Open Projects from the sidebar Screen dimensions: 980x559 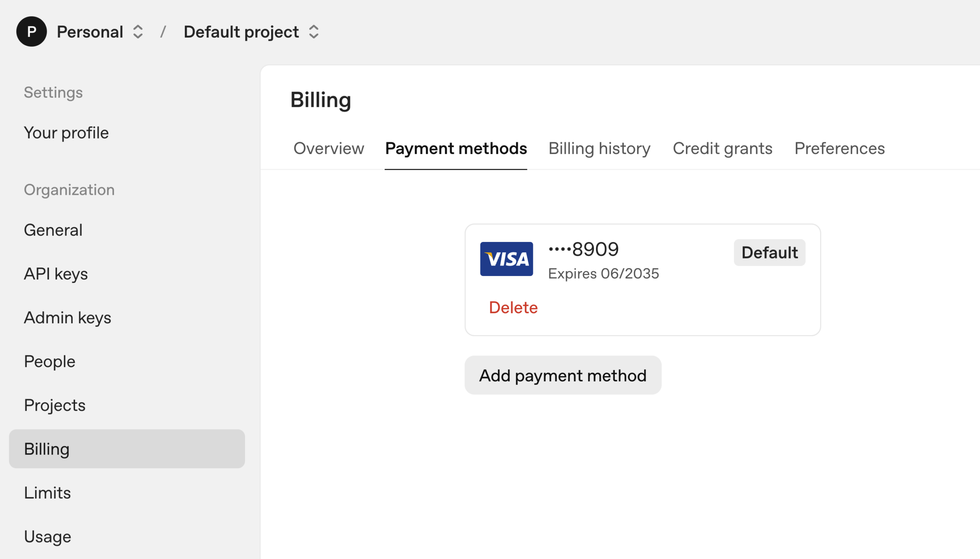coord(54,405)
